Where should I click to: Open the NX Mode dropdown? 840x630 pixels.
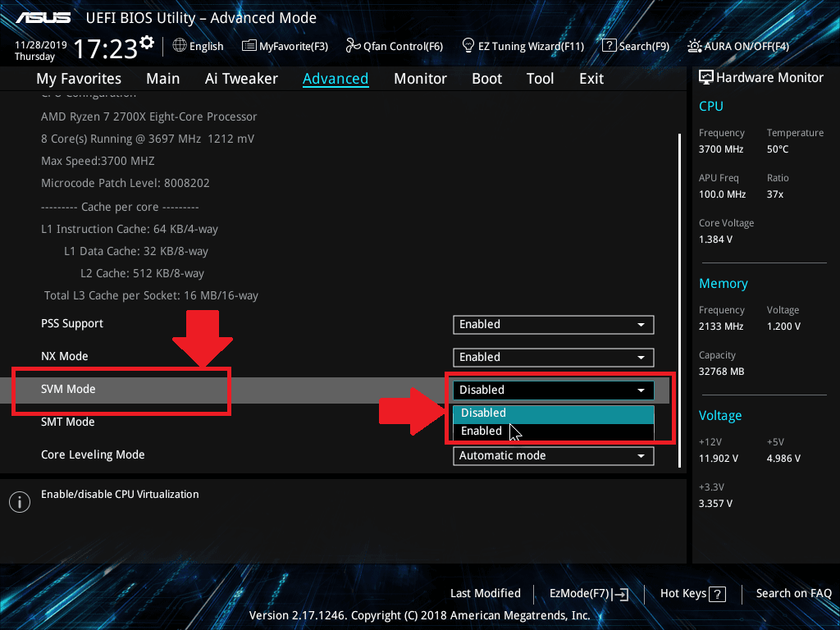(x=553, y=357)
